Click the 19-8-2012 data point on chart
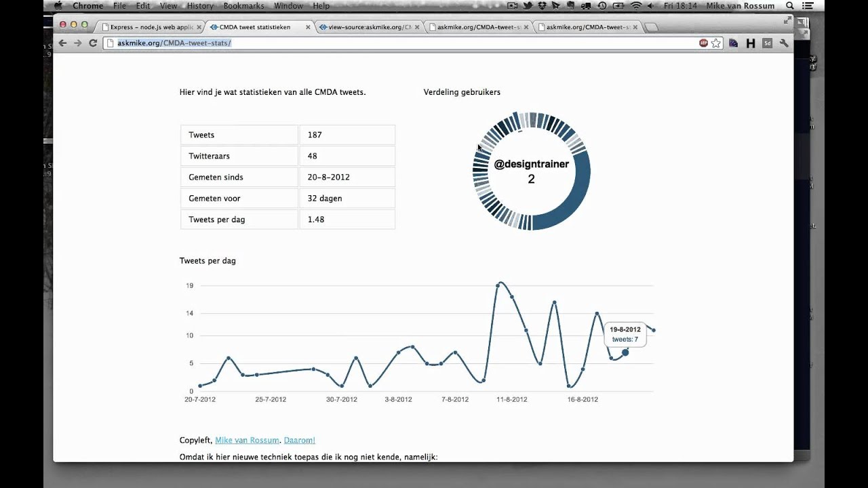Screen dimensions: 868x488 click(625, 352)
